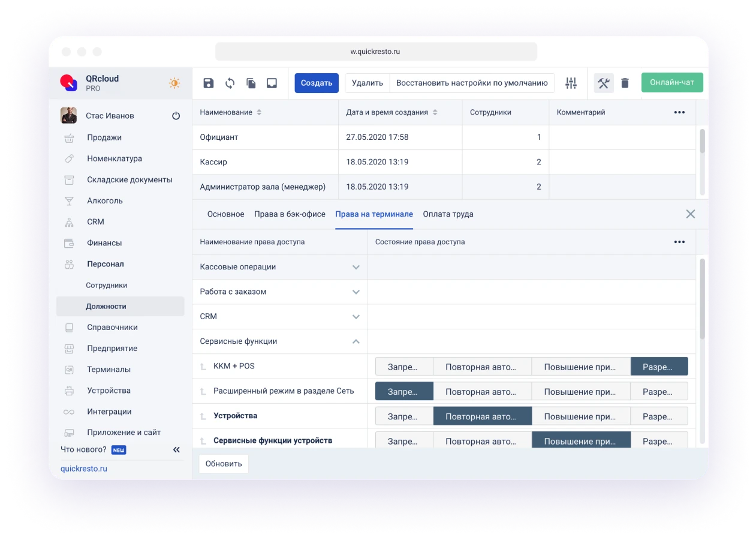Click the inbox tray toolbar icon
The width and height of the screenshot is (756, 540).
click(272, 83)
